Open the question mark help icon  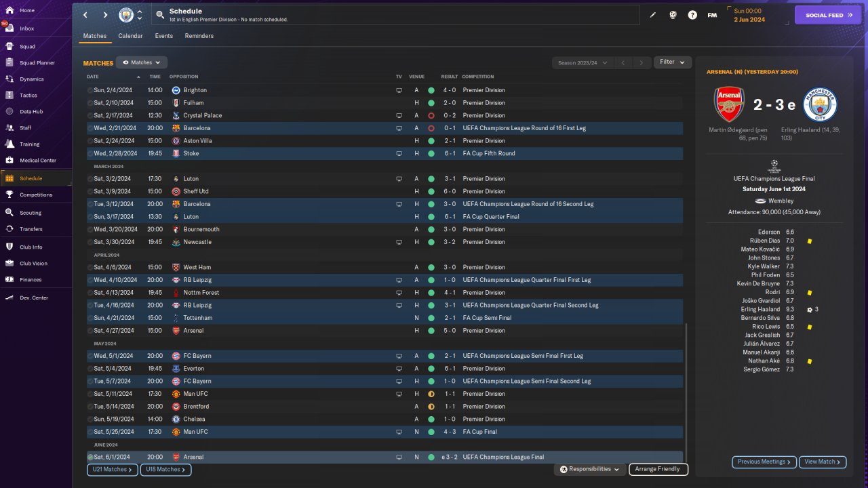pyautogui.click(x=692, y=15)
